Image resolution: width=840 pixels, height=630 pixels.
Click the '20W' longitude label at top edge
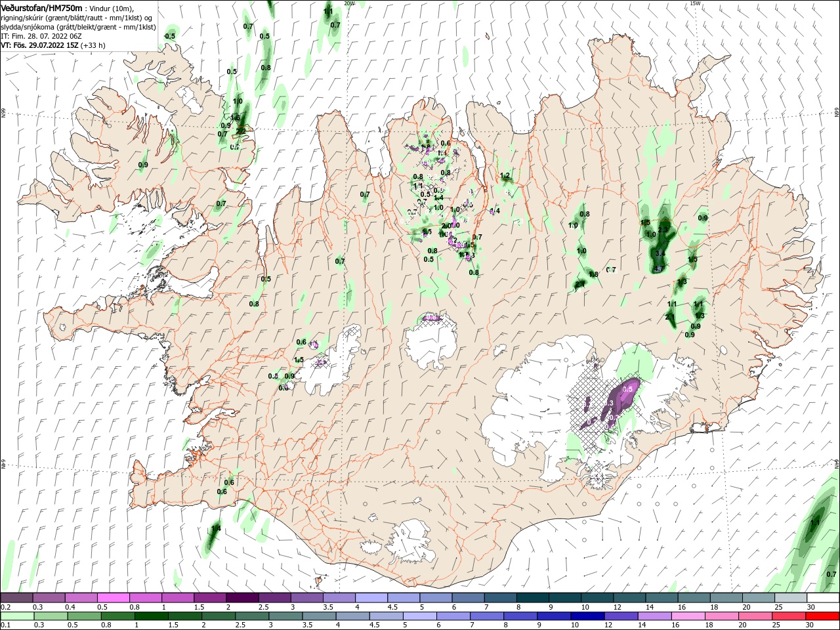[x=349, y=3]
